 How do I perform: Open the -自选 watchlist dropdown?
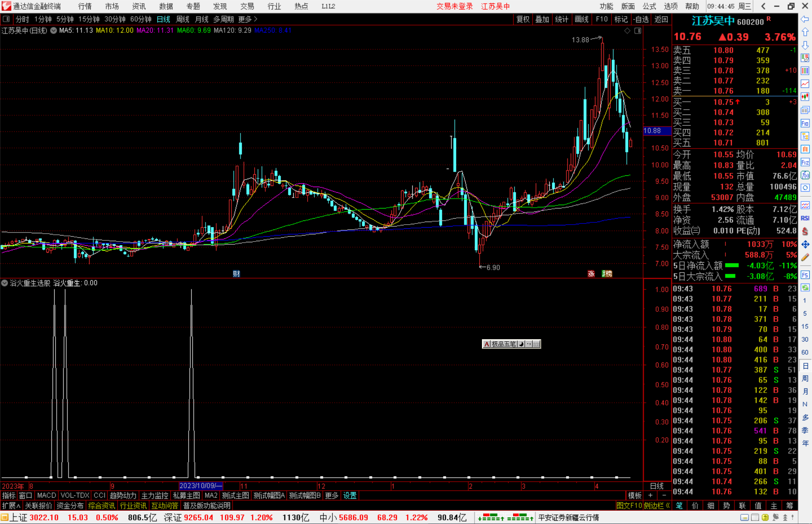pos(641,19)
